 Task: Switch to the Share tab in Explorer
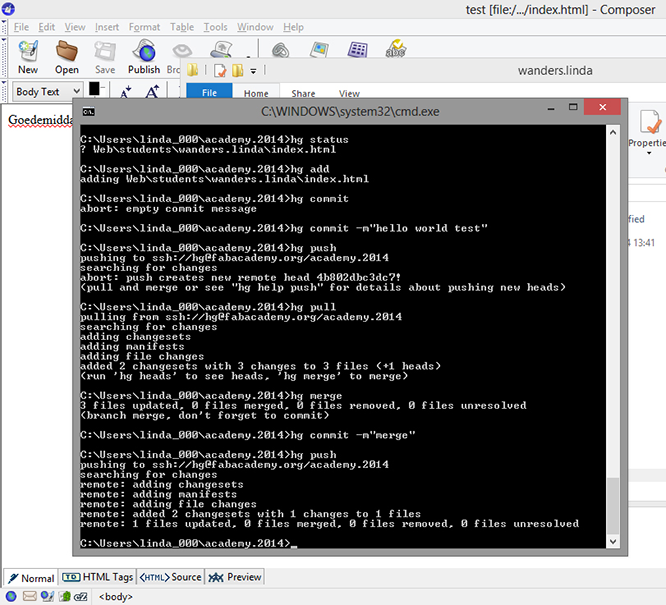pyautogui.click(x=303, y=93)
